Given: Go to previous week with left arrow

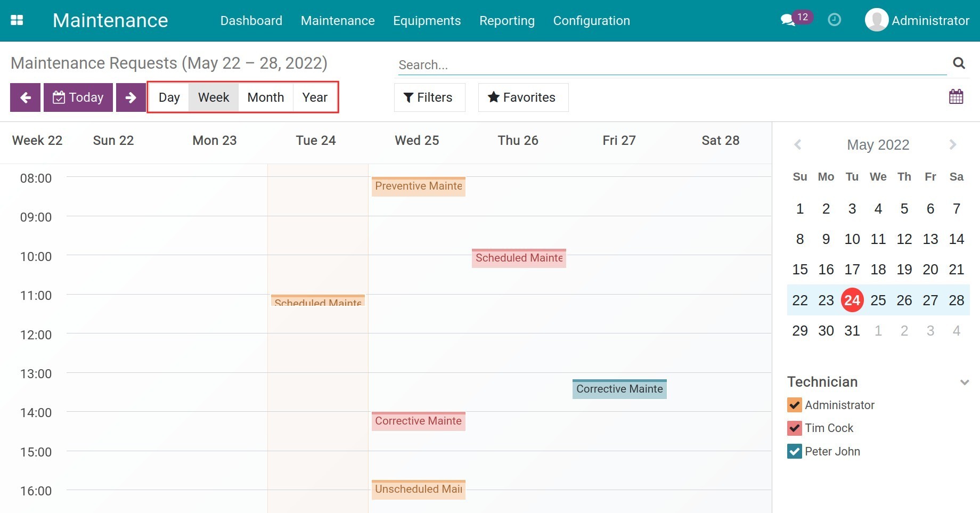Looking at the screenshot, I should pyautogui.click(x=25, y=97).
